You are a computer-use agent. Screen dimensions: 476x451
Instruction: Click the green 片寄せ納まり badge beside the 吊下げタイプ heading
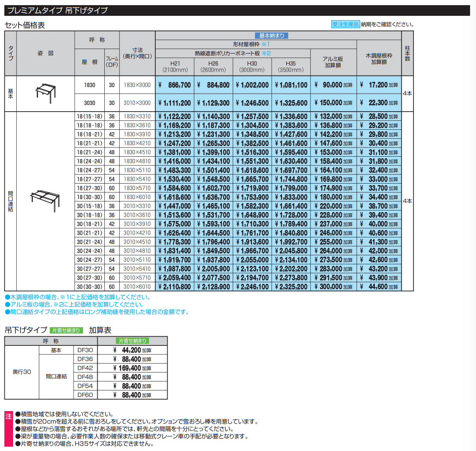click(66, 330)
